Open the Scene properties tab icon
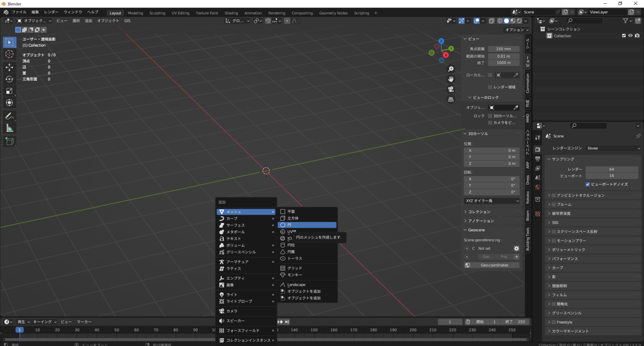This screenshot has width=644, height=346. pos(538,178)
